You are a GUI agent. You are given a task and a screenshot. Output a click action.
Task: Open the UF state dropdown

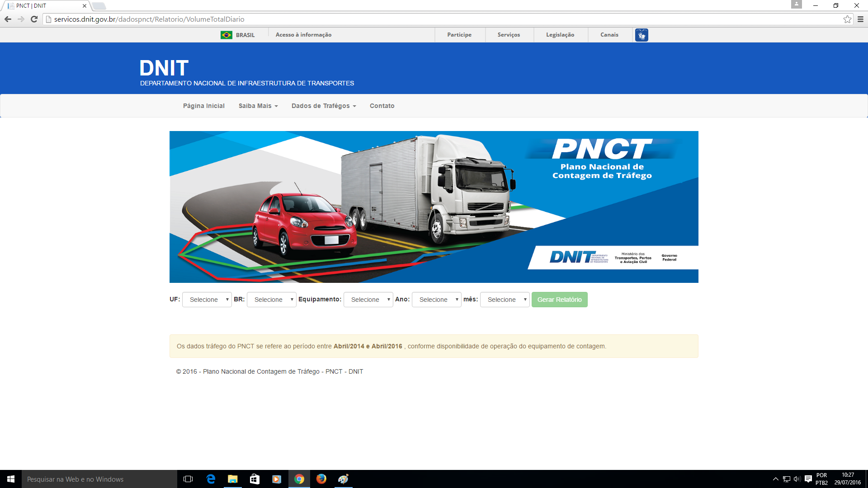(207, 300)
